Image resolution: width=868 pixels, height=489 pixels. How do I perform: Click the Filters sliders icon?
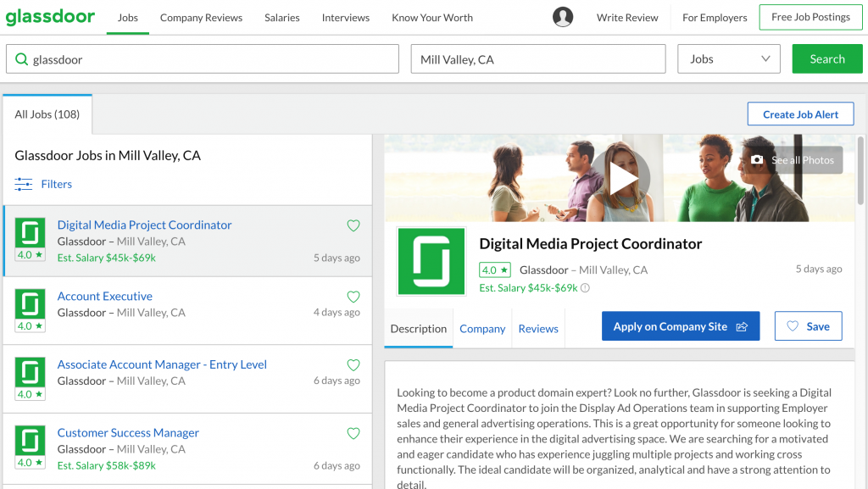click(x=24, y=184)
